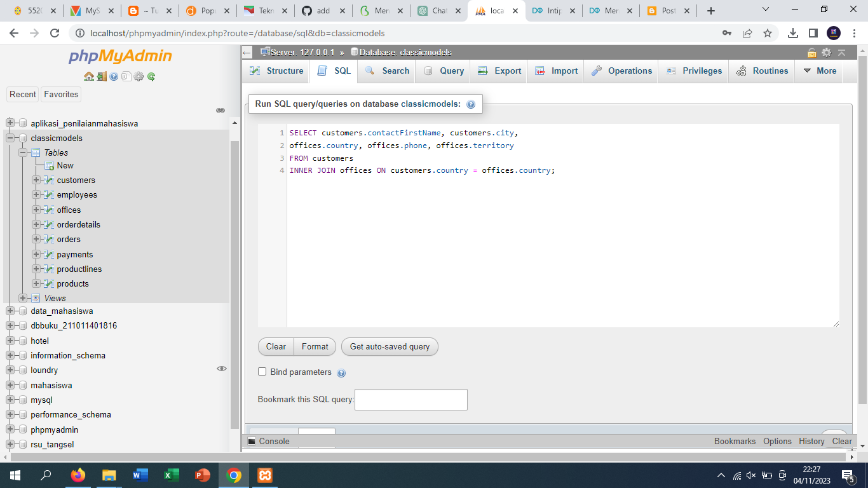Screen dimensions: 868x488
Task: Open Firefox from the taskbar
Action: pyautogui.click(x=78, y=475)
